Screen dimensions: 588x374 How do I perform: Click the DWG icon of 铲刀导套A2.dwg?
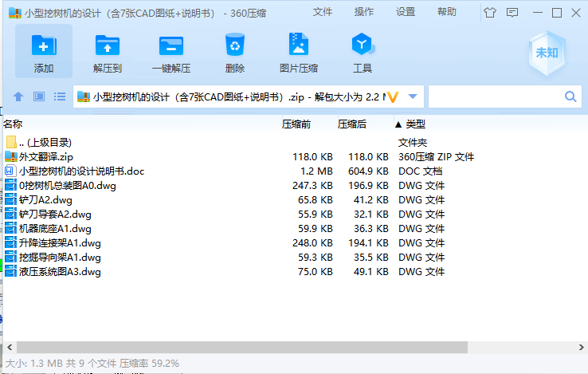tap(10, 214)
